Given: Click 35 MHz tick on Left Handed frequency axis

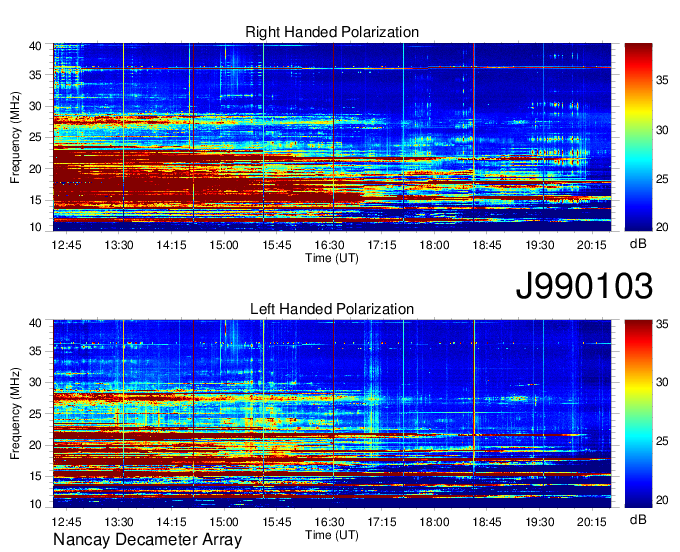Looking at the screenshot, I should pos(36,351).
